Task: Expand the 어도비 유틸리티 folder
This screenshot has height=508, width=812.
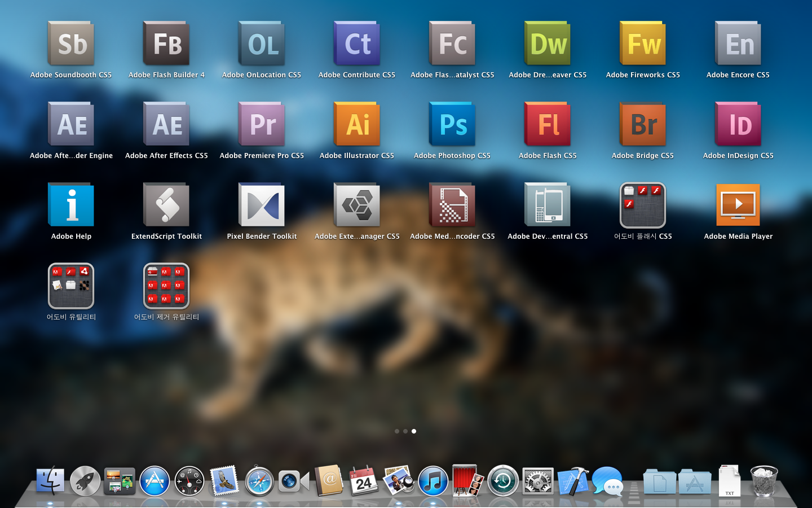Action: (71, 286)
